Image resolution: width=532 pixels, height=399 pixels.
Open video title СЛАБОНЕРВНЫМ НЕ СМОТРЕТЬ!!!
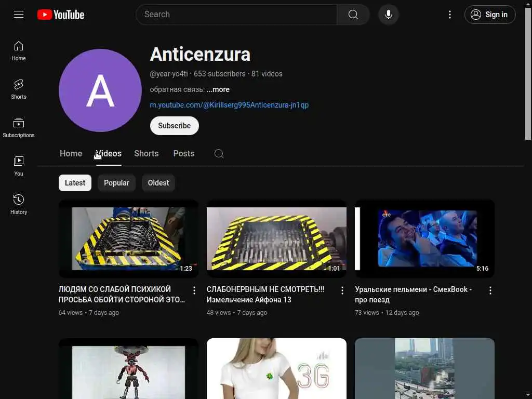[265, 295]
